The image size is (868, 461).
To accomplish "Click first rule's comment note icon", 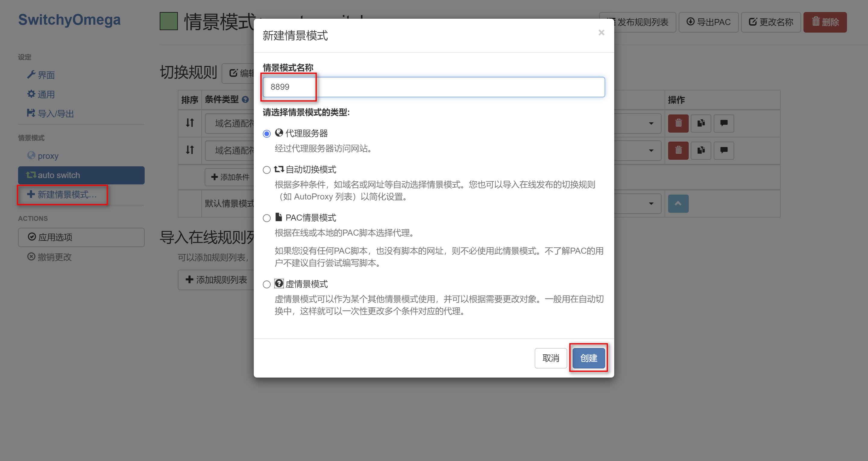I will (723, 123).
